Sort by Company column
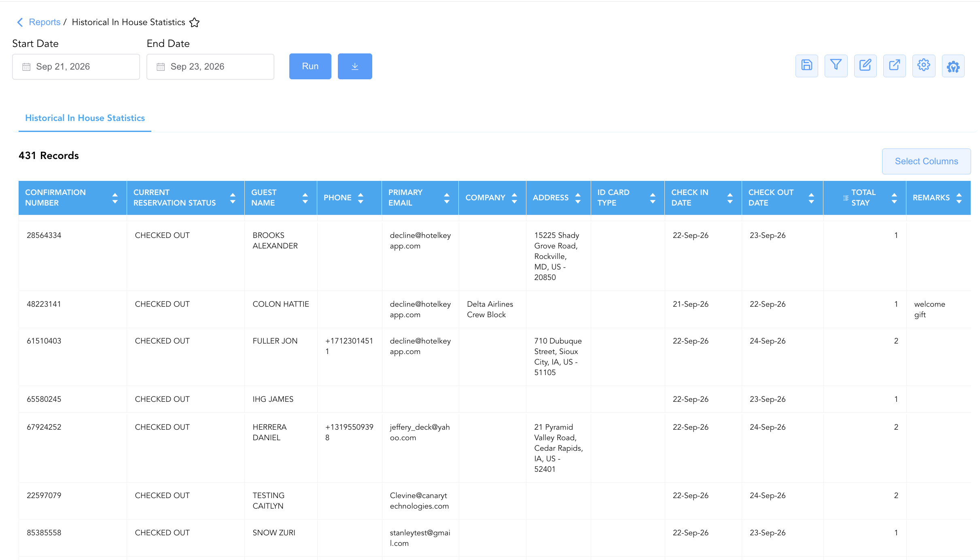 (x=514, y=198)
